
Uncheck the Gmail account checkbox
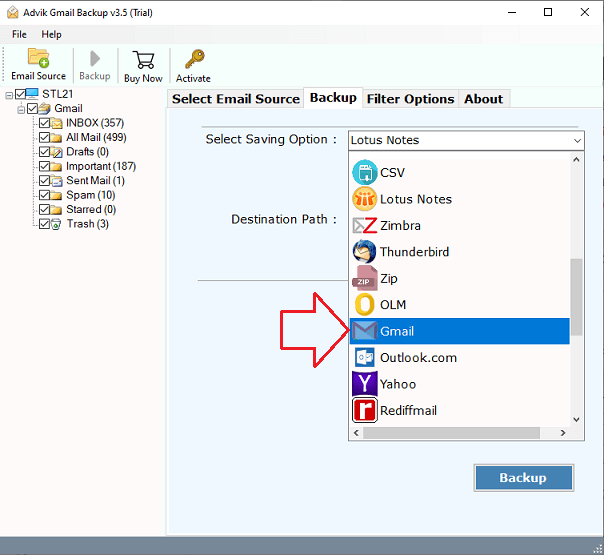(32, 108)
